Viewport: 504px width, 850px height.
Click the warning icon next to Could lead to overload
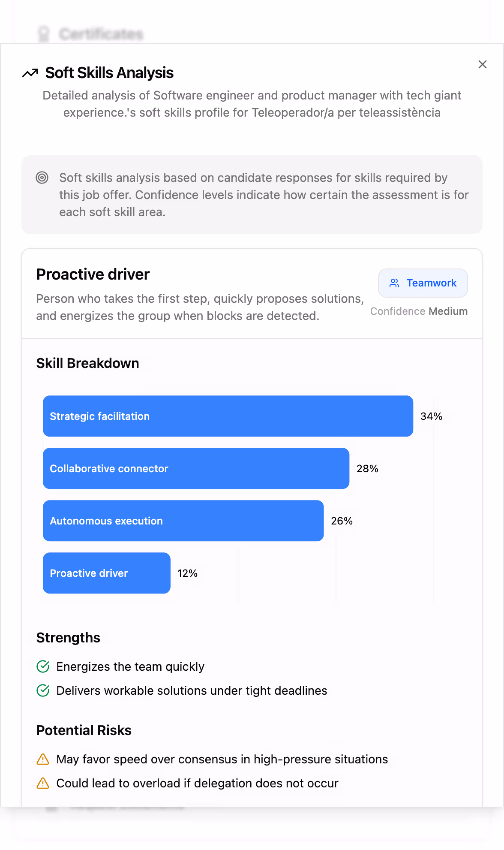pyautogui.click(x=42, y=783)
